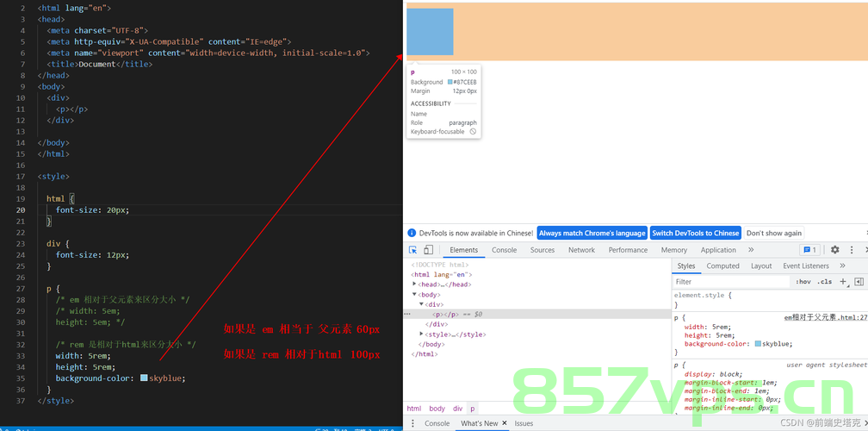Open the top Console panel tab

(x=505, y=250)
